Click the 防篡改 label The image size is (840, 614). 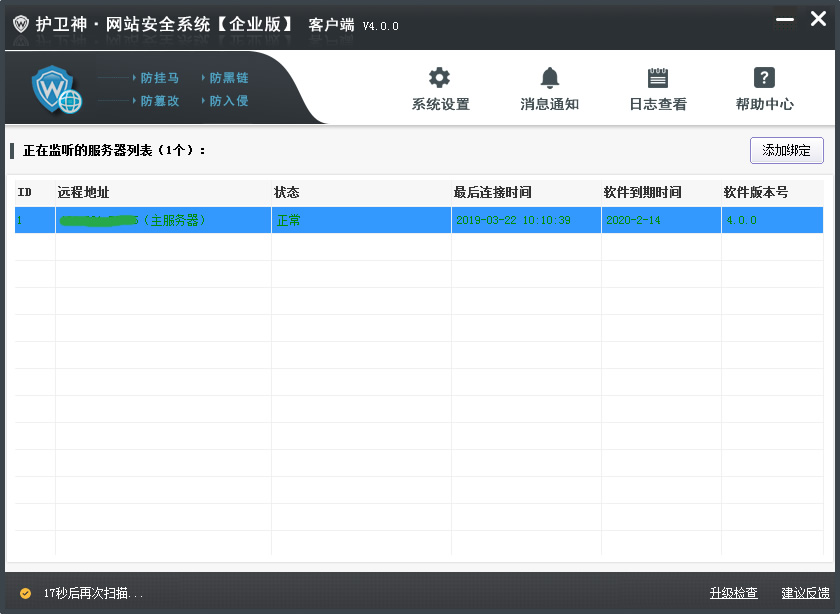point(160,101)
